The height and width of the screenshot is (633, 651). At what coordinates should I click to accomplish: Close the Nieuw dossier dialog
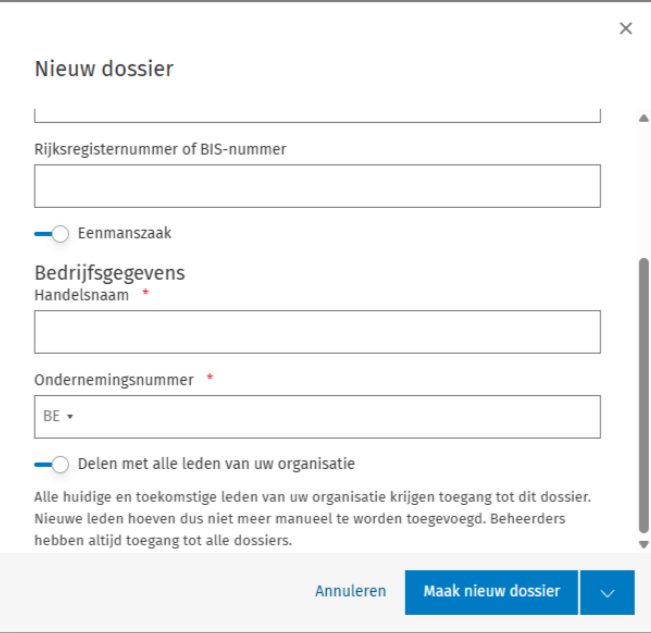click(x=626, y=28)
